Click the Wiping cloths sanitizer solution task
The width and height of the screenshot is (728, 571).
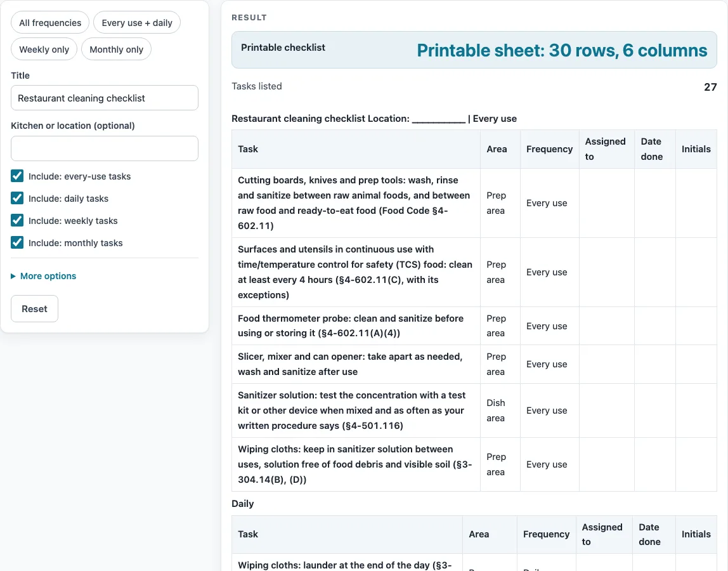tap(356, 464)
